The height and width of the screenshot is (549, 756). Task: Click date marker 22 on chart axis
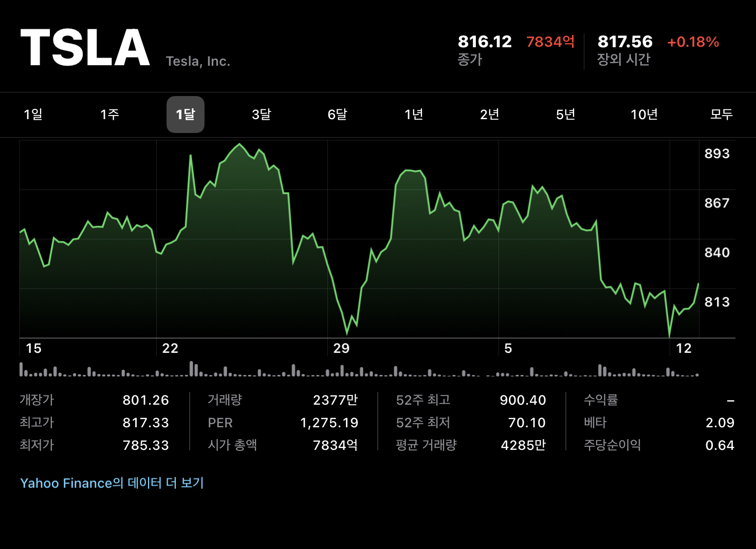[170, 348]
